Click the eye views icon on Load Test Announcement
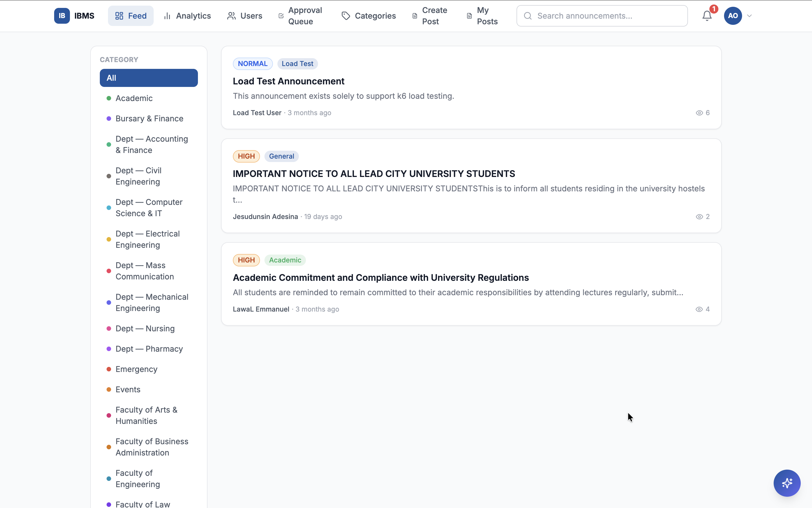Image resolution: width=812 pixels, height=508 pixels. tap(699, 113)
